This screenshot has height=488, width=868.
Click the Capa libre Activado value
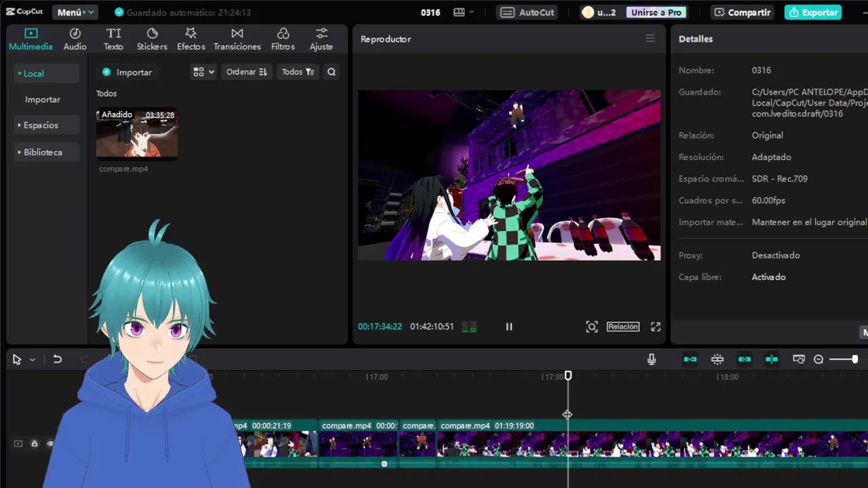[769, 277]
